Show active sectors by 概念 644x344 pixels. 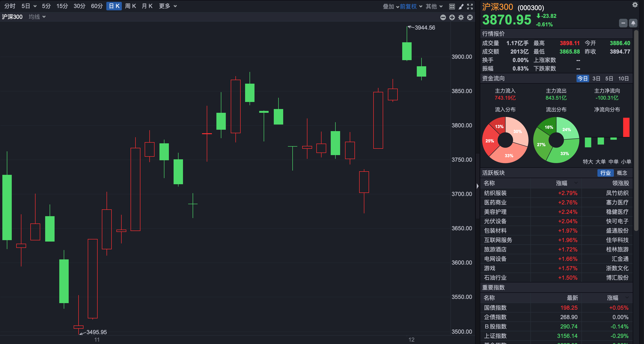(x=622, y=173)
